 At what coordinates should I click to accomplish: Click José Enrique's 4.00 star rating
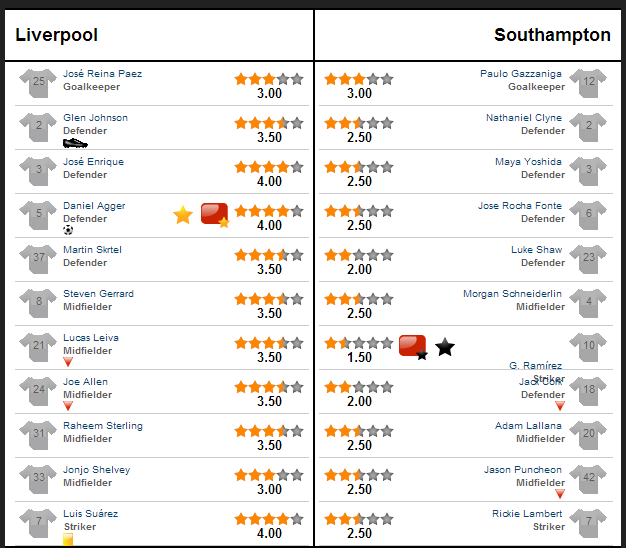(x=269, y=174)
